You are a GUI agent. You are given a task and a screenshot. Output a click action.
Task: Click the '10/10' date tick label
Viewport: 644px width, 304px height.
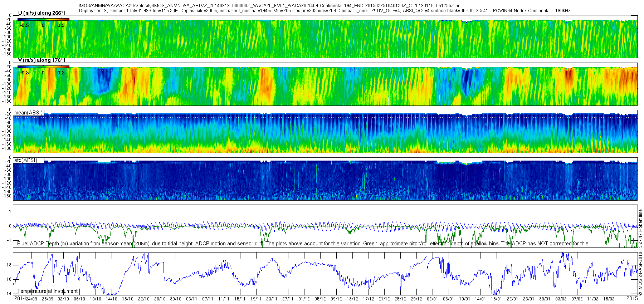tap(96, 299)
